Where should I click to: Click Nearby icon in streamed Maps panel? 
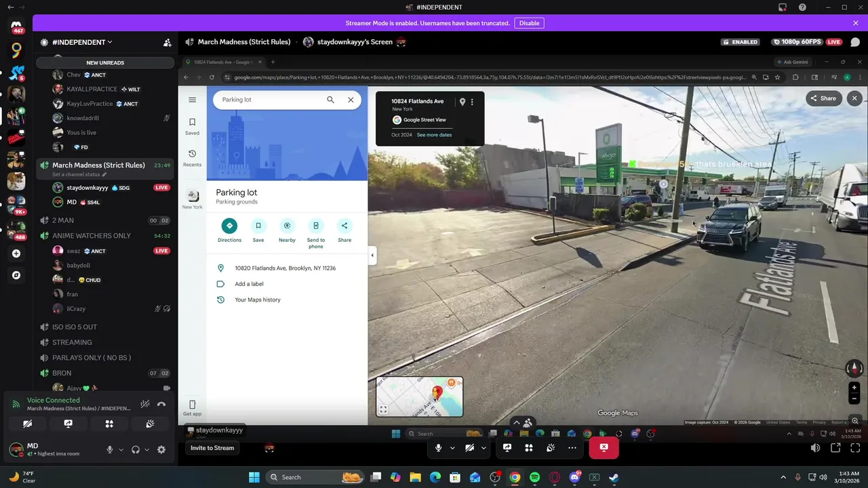coord(287,226)
